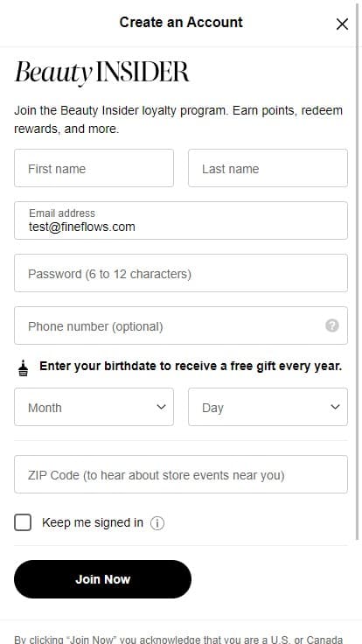
Task: Click the Keep me signed in label
Action: [93, 522]
